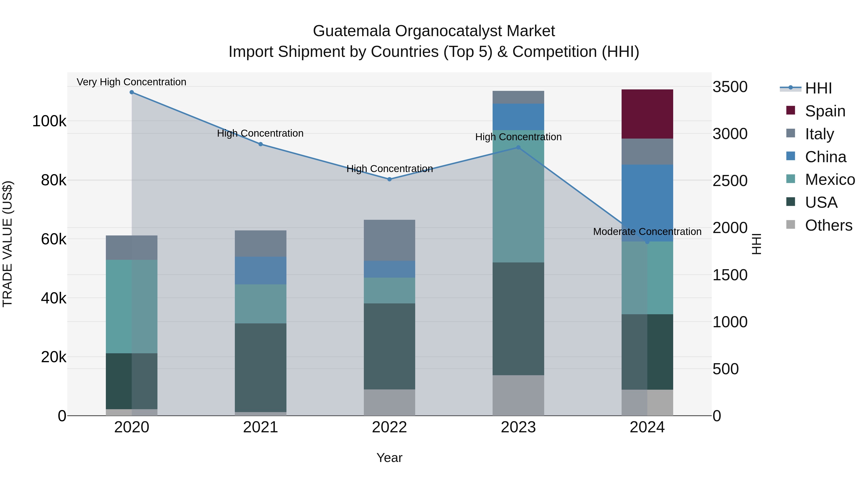The height and width of the screenshot is (488, 868).
Task: Select the 2023 HHI data point
Action: click(x=519, y=147)
